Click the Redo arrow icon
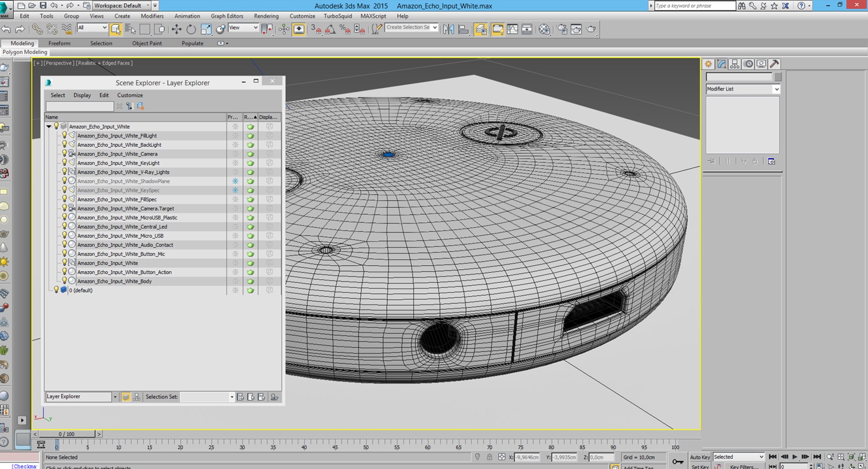The image size is (868, 469). coord(20,29)
